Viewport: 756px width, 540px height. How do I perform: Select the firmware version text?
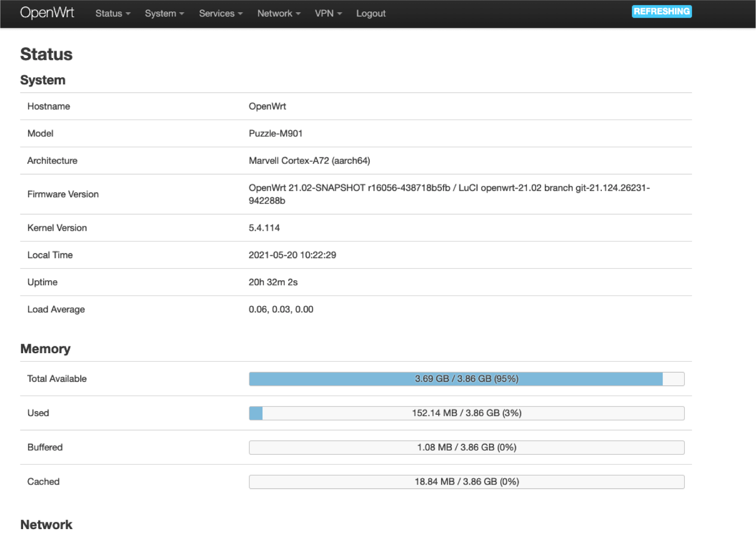coord(449,194)
